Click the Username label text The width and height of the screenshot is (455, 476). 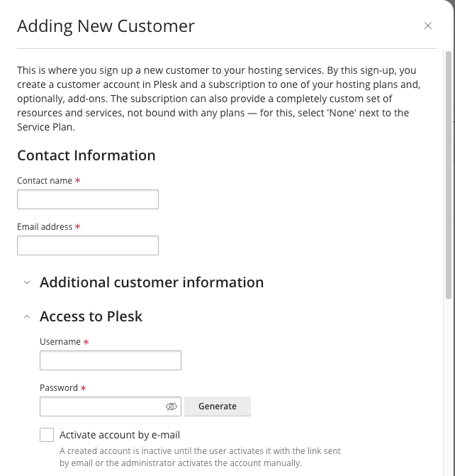click(60, 342)
